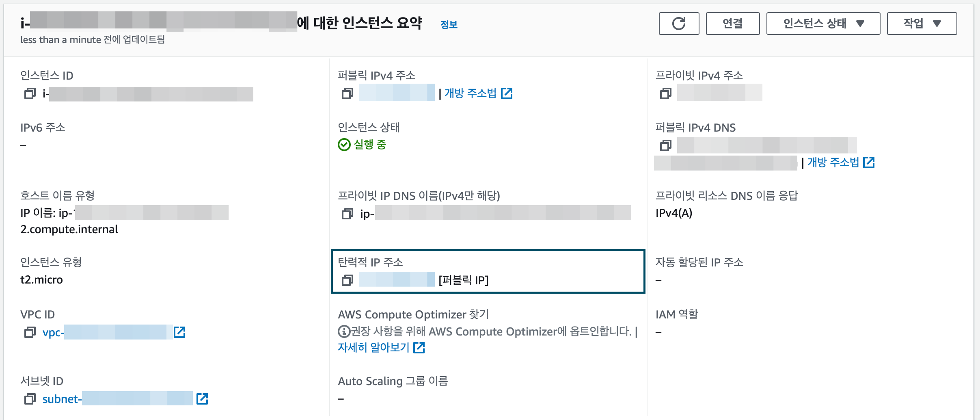Copy the VPC ID value
The height and width of the screenshot is (420, 980).
point(29,332)
